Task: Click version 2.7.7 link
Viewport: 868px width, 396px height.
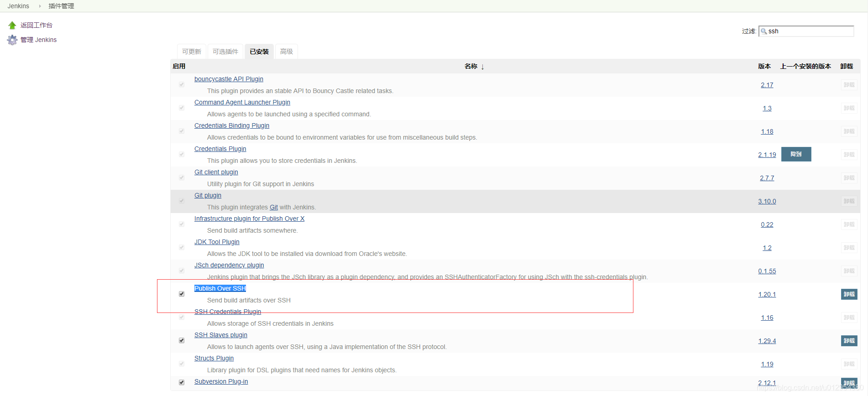Action: pyautogui.click(x=767, y=178)
